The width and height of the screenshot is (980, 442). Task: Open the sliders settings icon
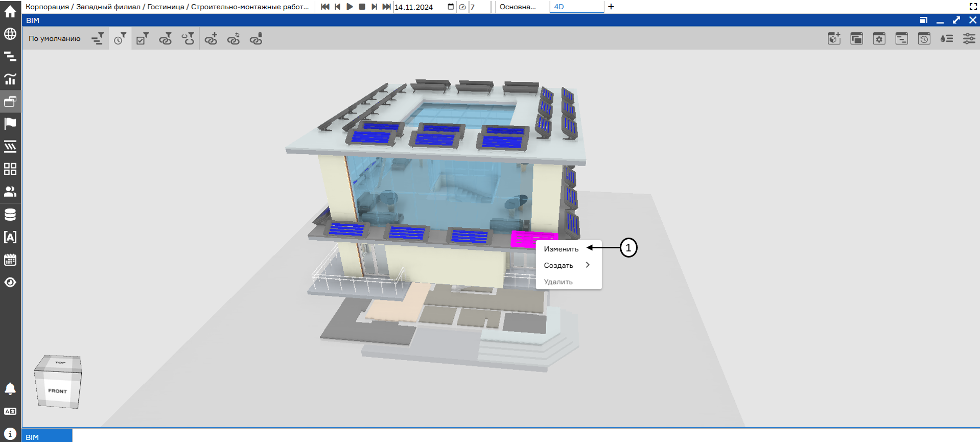point(969,39)
